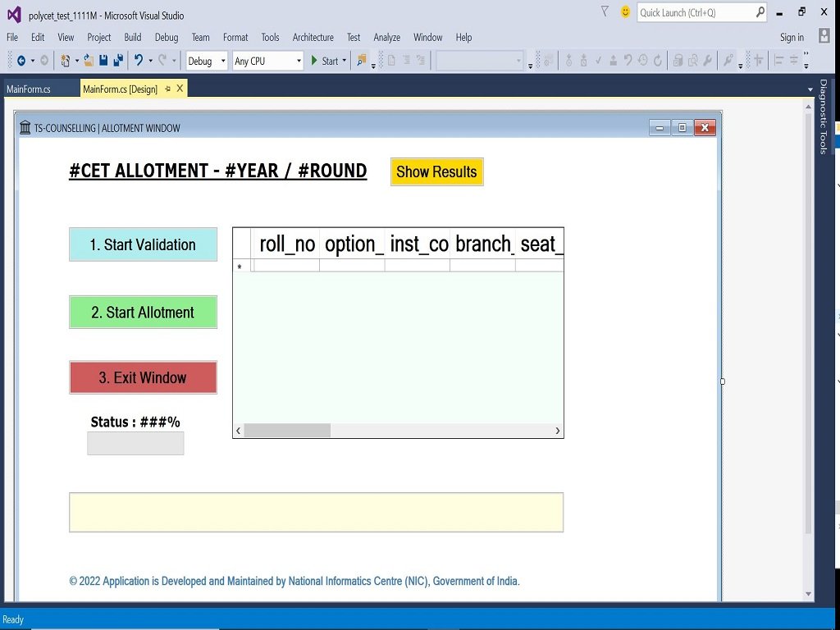This screenshot has height=630, width=840.
Task: Click the Save All toolbar icon
Action: 118,61
